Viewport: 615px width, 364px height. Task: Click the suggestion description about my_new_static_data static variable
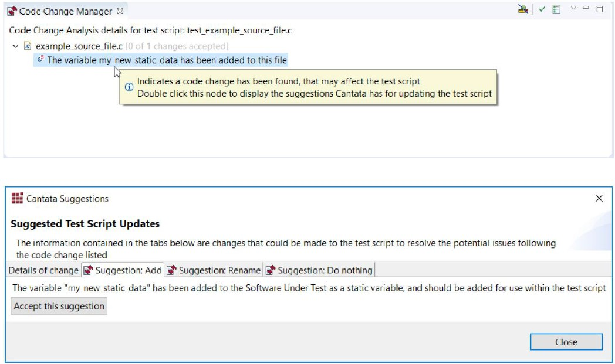309,288
